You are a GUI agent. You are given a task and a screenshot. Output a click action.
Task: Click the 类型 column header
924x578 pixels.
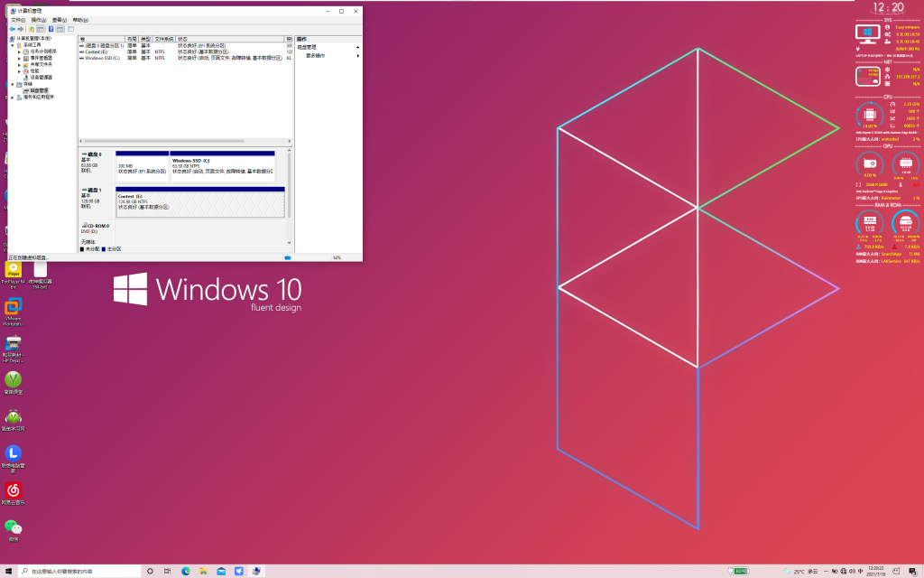pos(145,39)
